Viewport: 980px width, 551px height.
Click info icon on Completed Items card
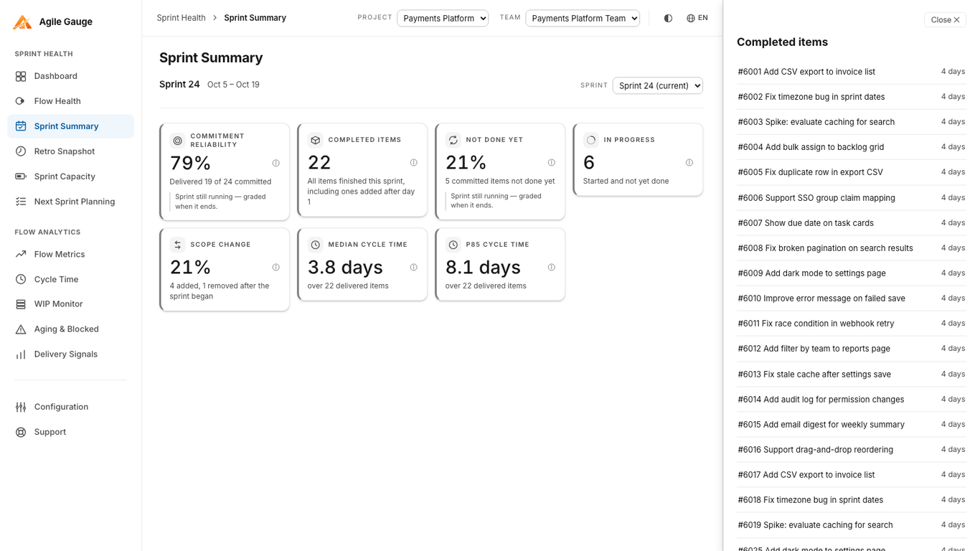pos(414,163)
